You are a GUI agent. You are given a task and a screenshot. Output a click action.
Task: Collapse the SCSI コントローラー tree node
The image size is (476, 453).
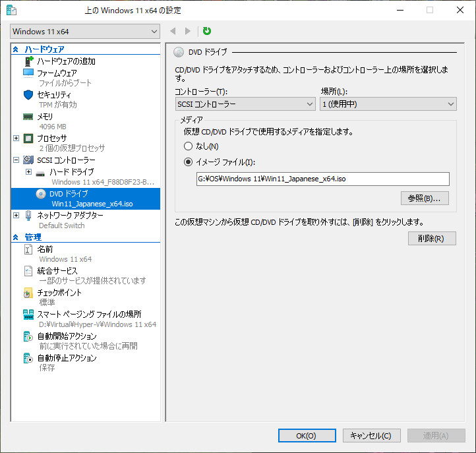(x=16, y=160)
